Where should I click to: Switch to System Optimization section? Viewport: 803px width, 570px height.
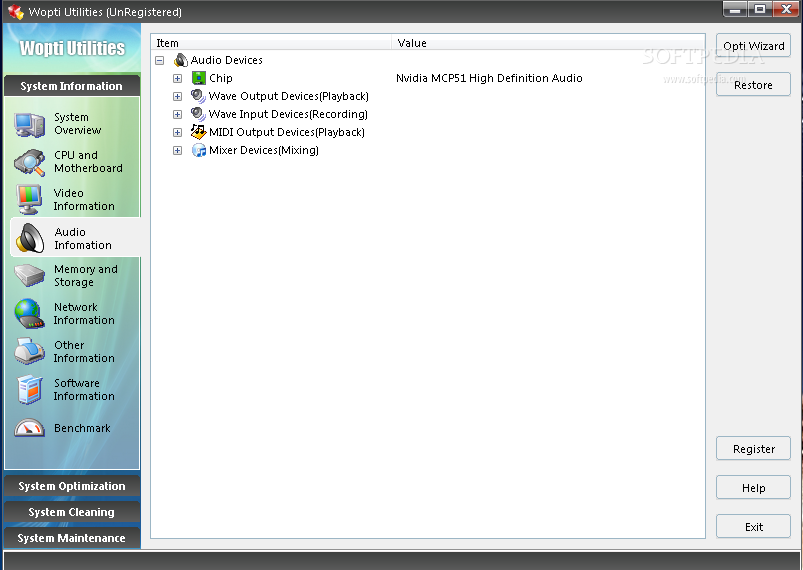pos(72,486)
